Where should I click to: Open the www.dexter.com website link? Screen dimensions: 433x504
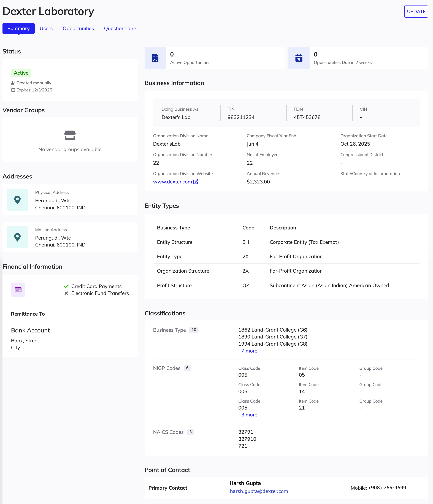click(x=172, y=182)
